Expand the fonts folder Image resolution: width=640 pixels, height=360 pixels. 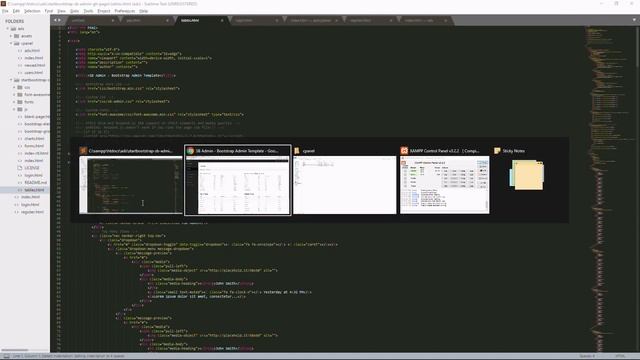click(x=14, y=102)
